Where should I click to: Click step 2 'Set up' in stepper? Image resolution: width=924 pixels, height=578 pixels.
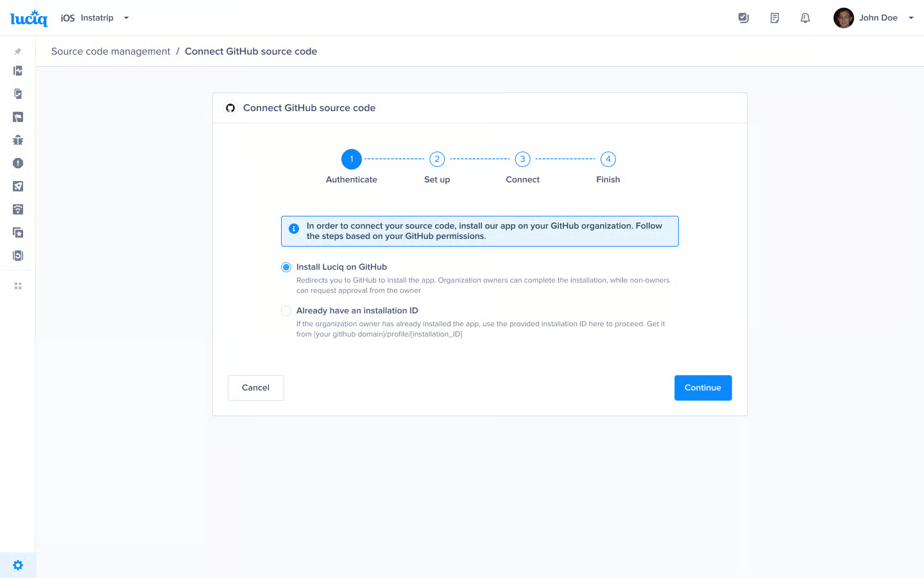coord(437,159)
